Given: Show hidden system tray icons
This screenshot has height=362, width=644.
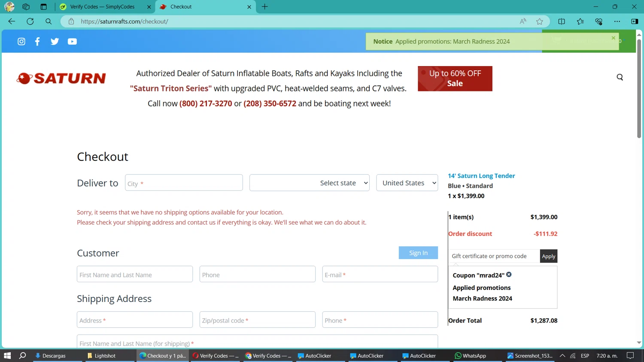Looking at the screenshot, I should tap(562, 356).
